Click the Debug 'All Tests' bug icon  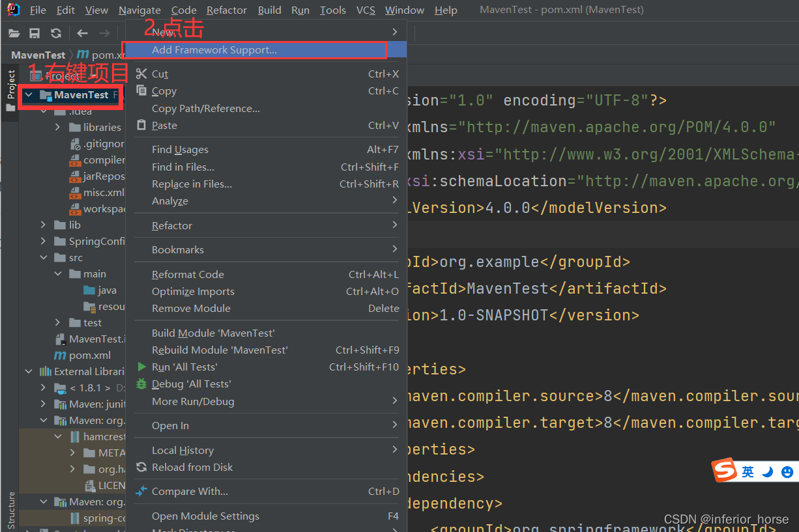click(x=141, y=384)
